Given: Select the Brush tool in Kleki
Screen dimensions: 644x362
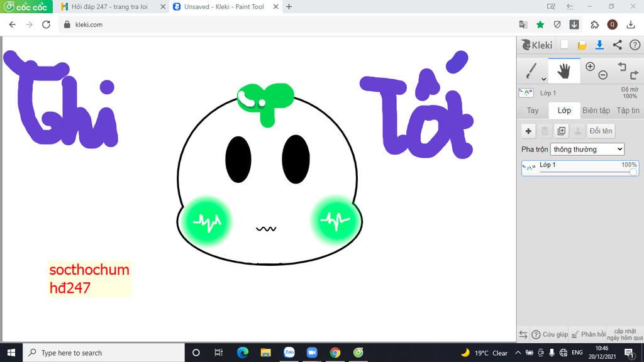Looking at the screenshot, I should (531, 70).
